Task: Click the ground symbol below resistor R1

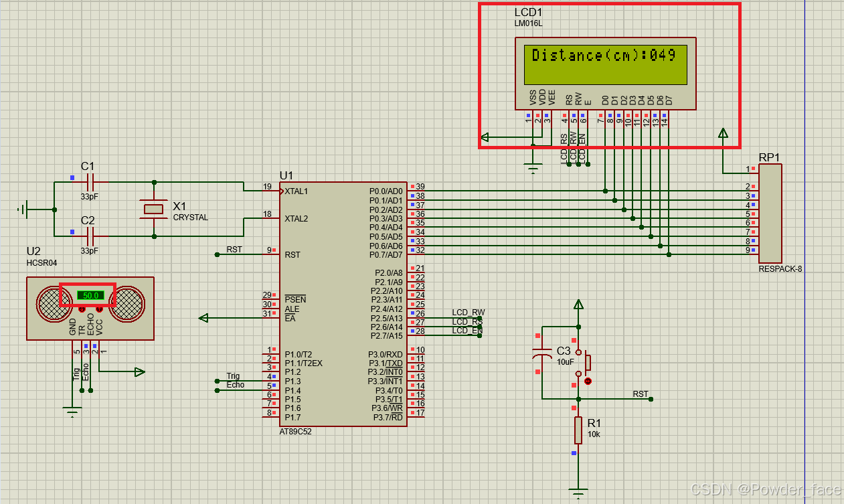Action: pyautogui.click(x=578, y=493)
